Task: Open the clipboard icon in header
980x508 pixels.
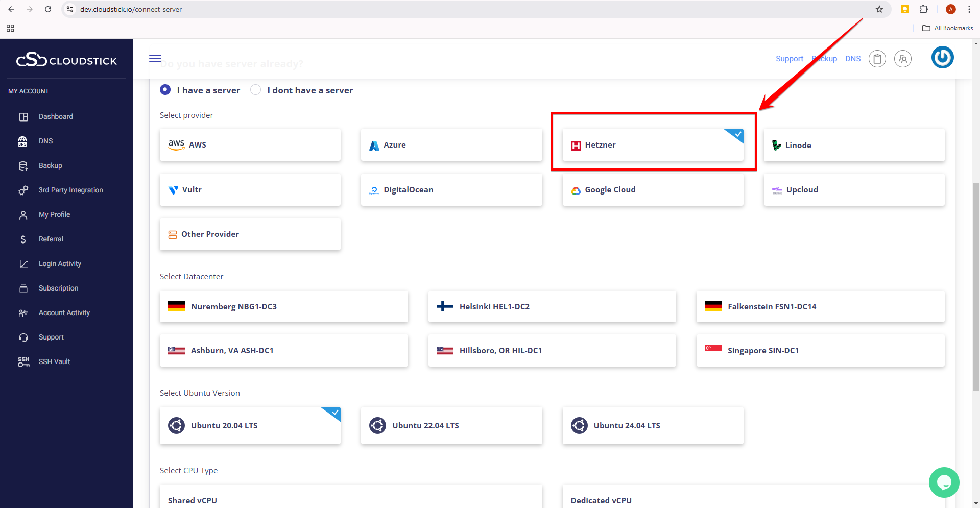Action: (x=877, y=59)
